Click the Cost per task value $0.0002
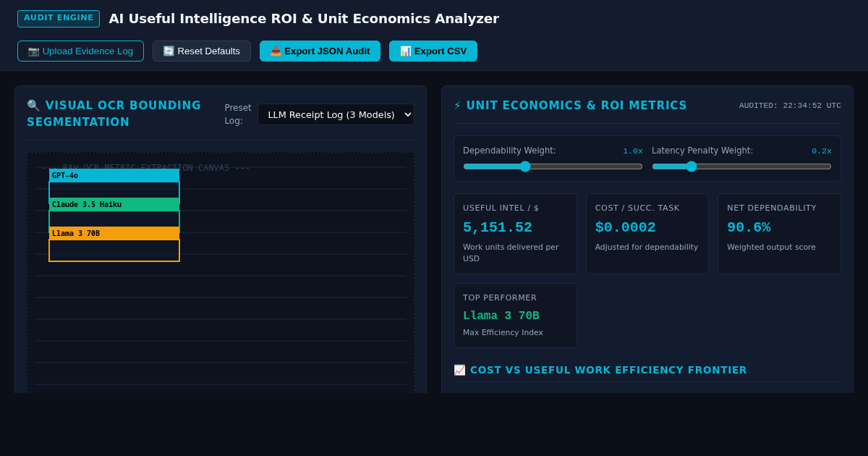Image resolution: width=868 pixels, height=456 pixels. click(x=626, y=227)
